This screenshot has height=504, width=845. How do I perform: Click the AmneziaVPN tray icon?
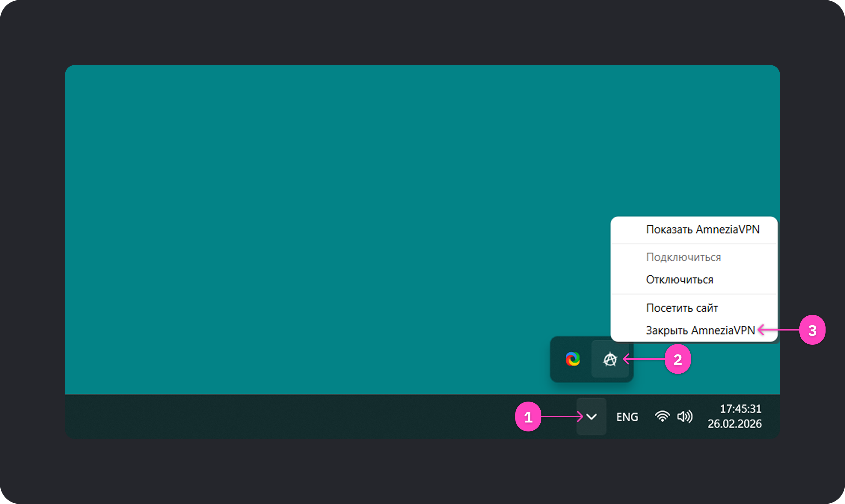(610, 359)
